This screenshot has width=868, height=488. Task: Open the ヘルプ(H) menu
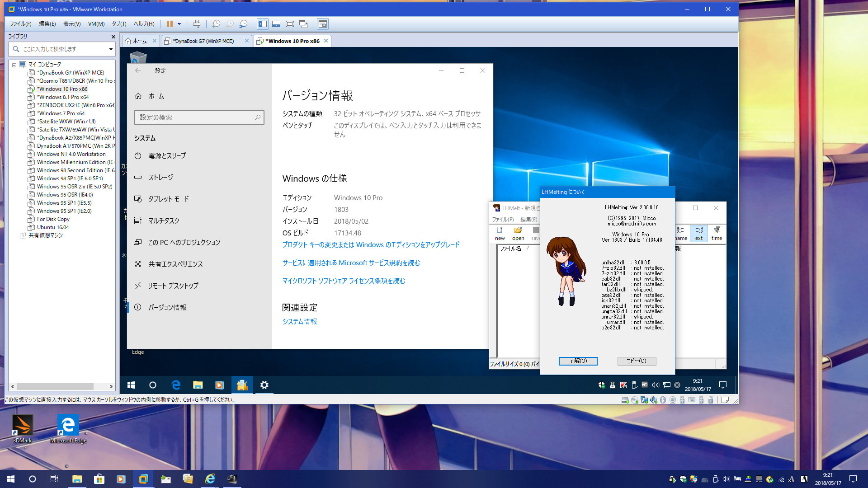tap(144, 24)
